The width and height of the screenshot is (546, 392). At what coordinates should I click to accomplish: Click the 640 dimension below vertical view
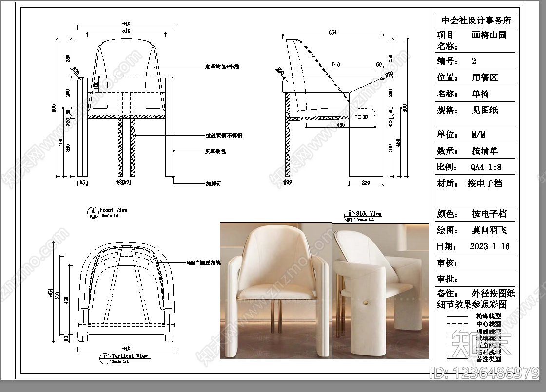[126, 348]
